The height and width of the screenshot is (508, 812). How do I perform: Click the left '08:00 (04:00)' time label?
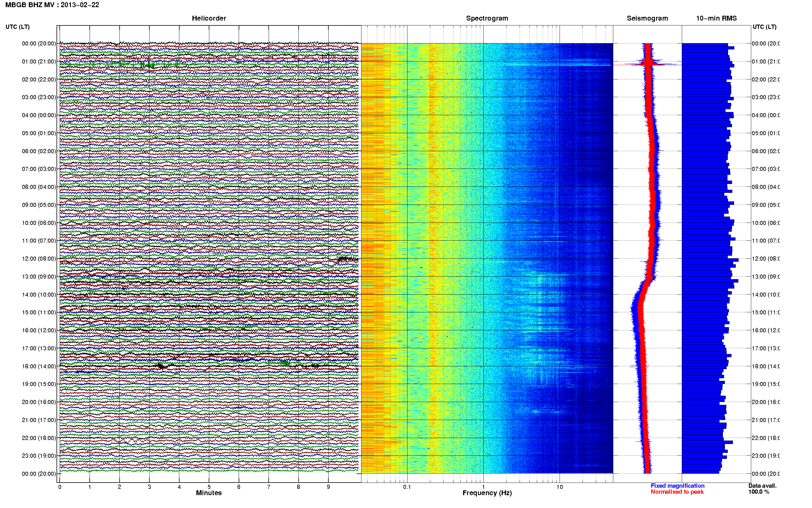click(x=39, y=187)
